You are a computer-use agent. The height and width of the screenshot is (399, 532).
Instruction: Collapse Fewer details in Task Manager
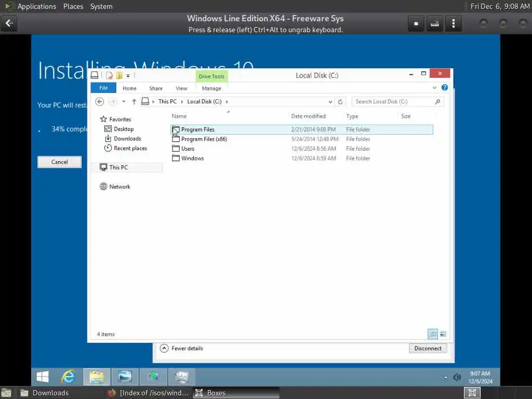pyautogui.click(x=181, y=349)
